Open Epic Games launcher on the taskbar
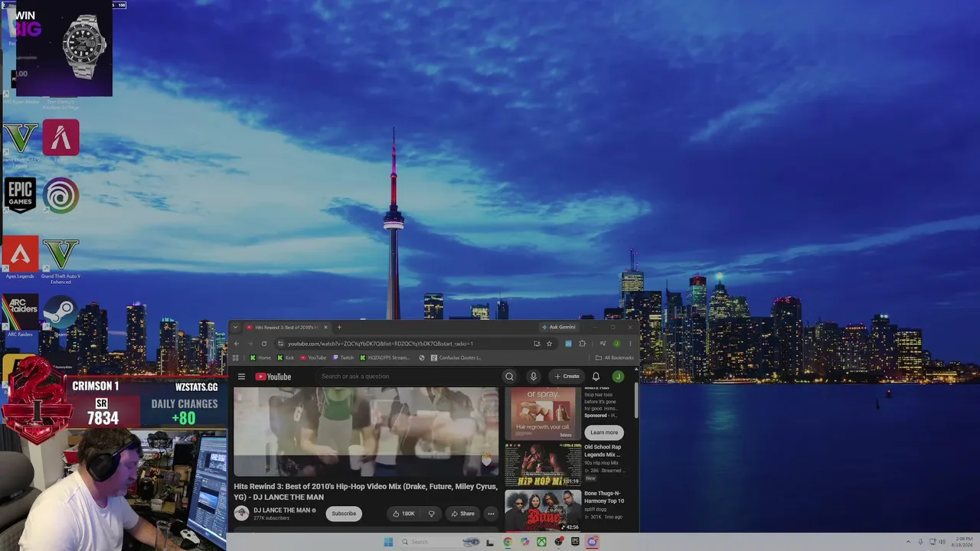 pyautogui.click(x=575, y=542)
